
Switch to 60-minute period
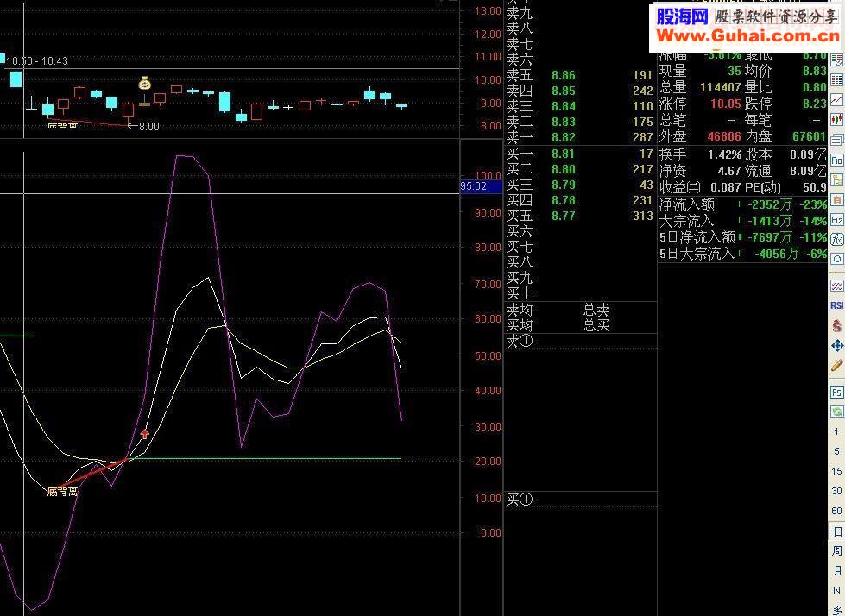[x=836, y=511]
